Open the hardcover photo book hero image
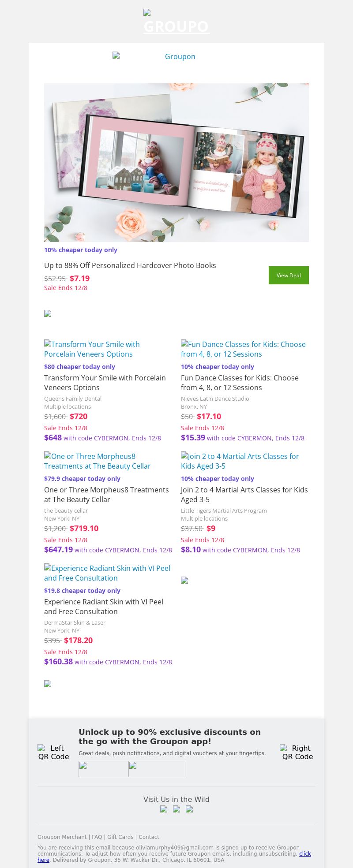353x868 pixels. [176, 162]
